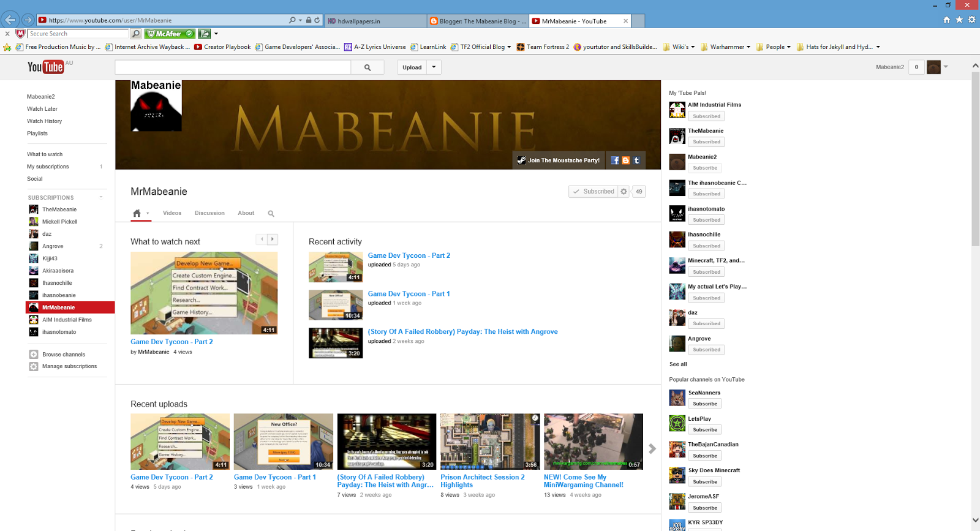Viewport: 980px width, 531px height.
Task: Open Payday: The Heist with Angrove video link
Action: click(462, 332)
